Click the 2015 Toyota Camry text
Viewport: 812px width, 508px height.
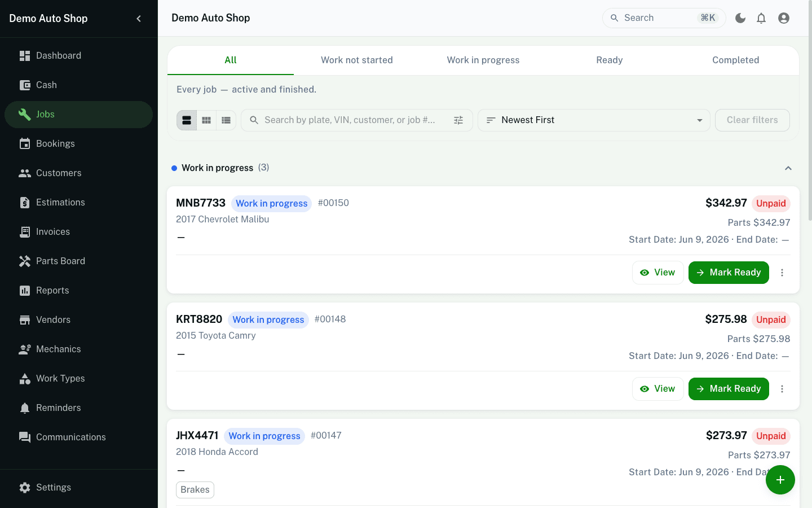pyautogui.click(x=216, y=335)
